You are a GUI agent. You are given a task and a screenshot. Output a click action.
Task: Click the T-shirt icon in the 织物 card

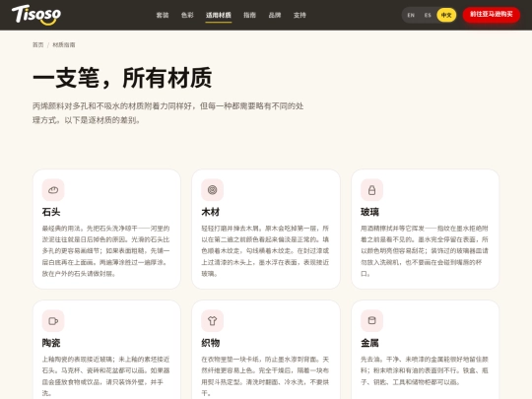(213, 321)
